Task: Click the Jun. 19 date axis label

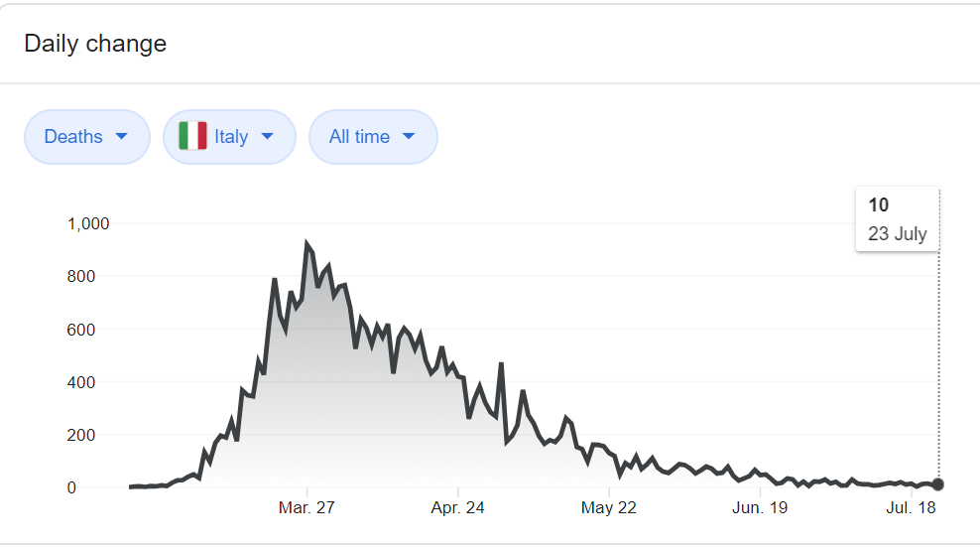Action: pyautogui.click(x=759, y=508)
